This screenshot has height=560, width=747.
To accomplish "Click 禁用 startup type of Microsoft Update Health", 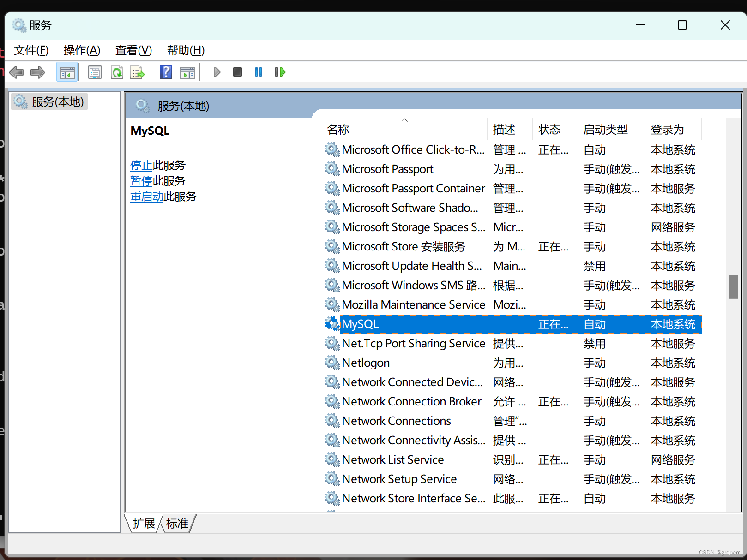I will [x=595, y=266].
